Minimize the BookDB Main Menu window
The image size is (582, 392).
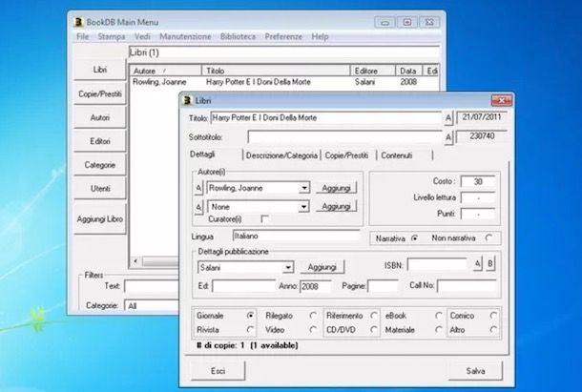pyautogui.click(x=385, y=22)
